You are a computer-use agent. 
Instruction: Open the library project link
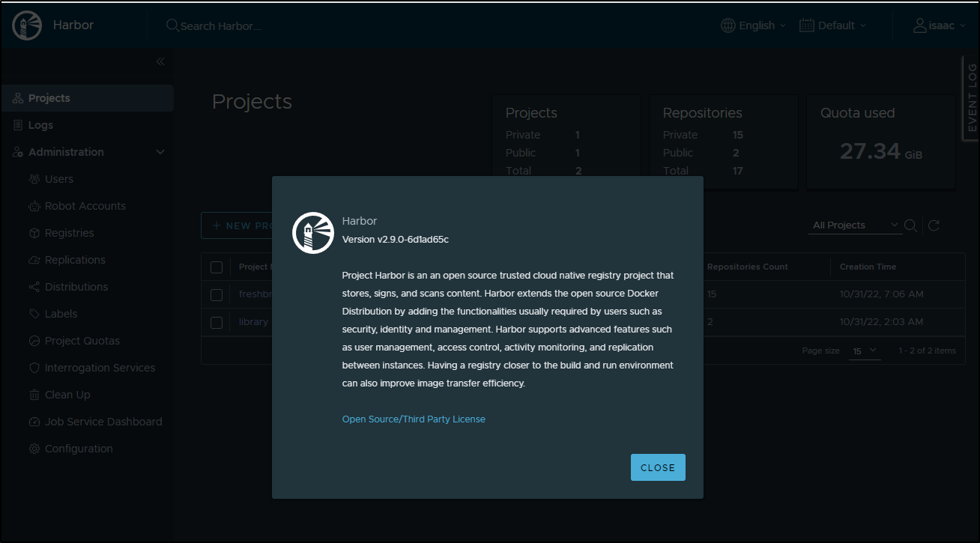click(x=253, y=322)
